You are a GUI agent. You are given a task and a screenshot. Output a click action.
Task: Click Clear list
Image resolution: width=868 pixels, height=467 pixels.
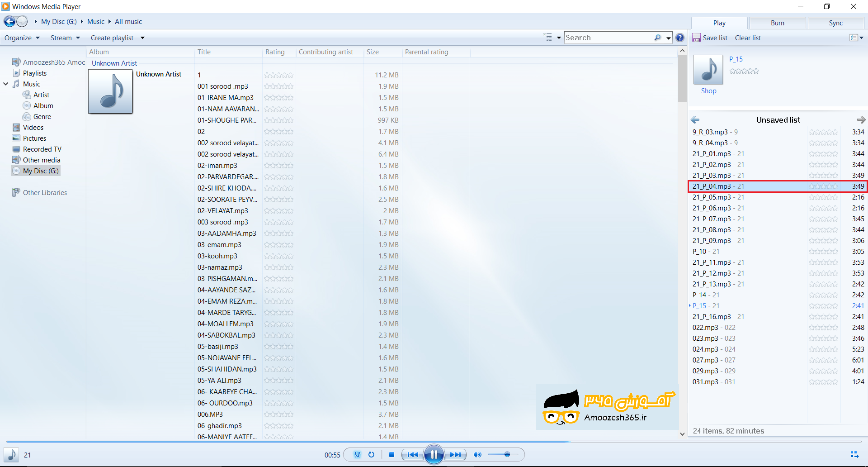pos(748,38)
